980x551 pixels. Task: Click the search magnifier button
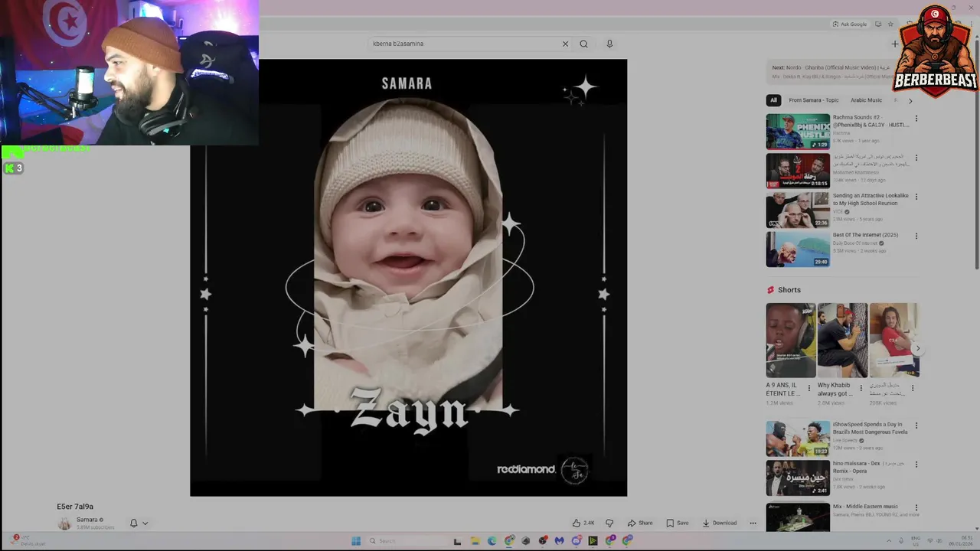(x=583, y=44)
